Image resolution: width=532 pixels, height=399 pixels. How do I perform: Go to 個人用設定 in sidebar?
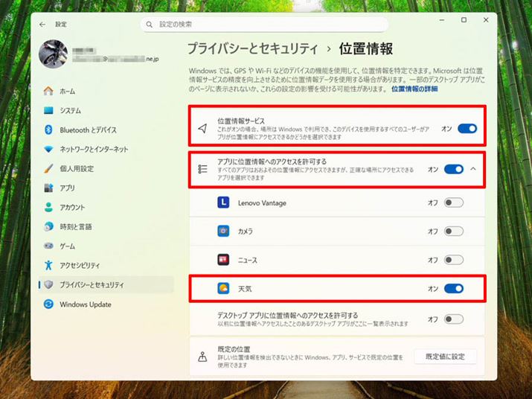77,168
